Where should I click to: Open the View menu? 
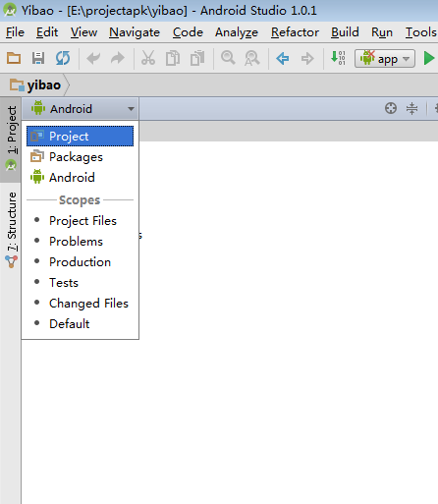(83, 32)
